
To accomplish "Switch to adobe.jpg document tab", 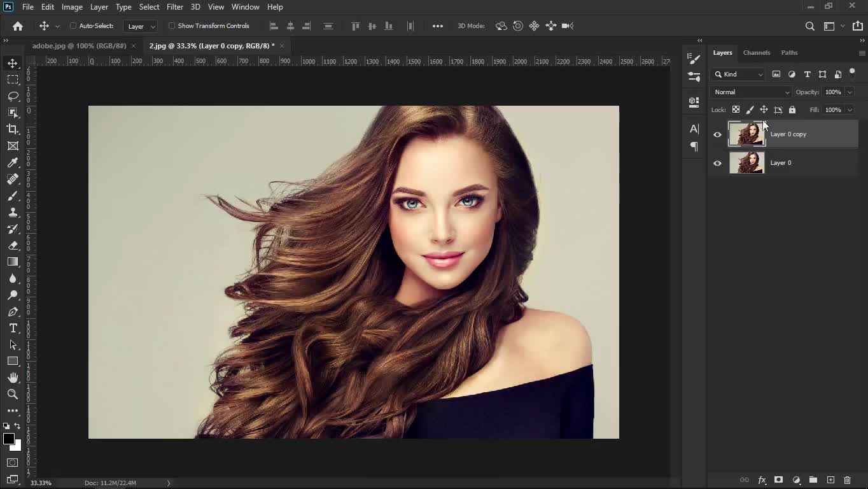I will point(79,46).
